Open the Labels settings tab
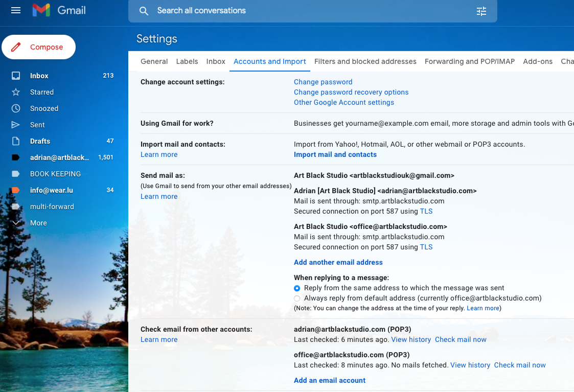 pyautogui.click(x=187, y=61)
